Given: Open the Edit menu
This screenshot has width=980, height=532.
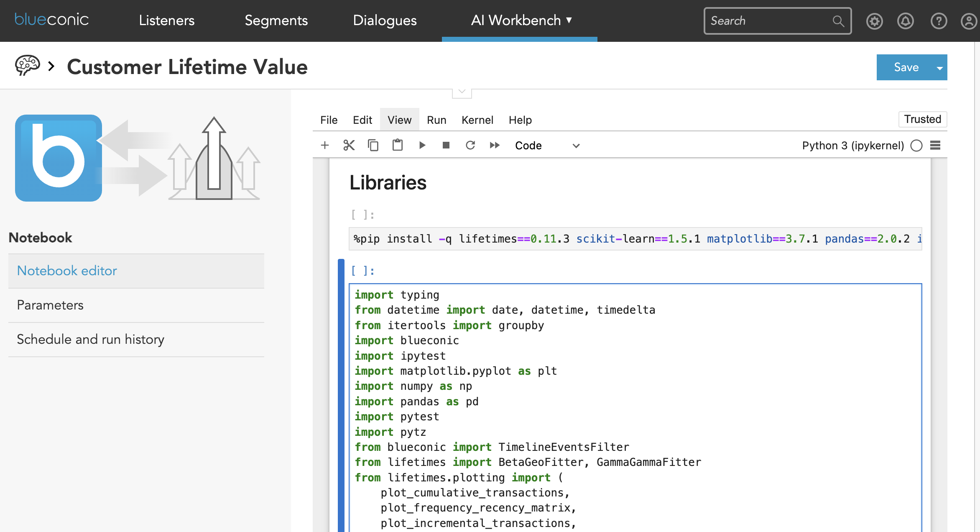Looking at the screenshot, I should (x=362, y=120).
